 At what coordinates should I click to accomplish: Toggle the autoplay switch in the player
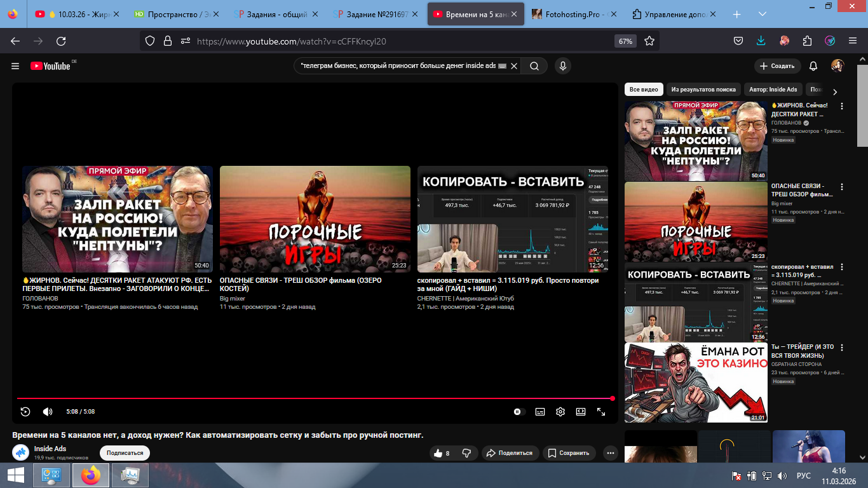coord(519,412)
